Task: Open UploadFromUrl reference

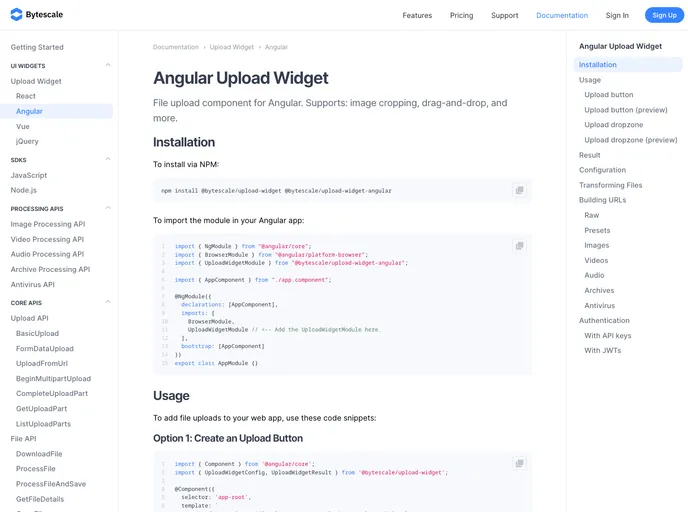Action: (42, 363)
